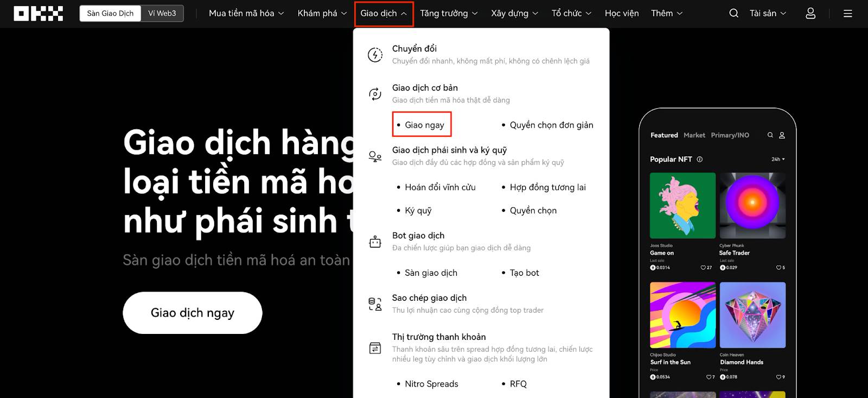Image resolution: width=868 pixels, height=398 pixels.
Task: Expand Tài sản dropdown
Action: pos(768,13)
